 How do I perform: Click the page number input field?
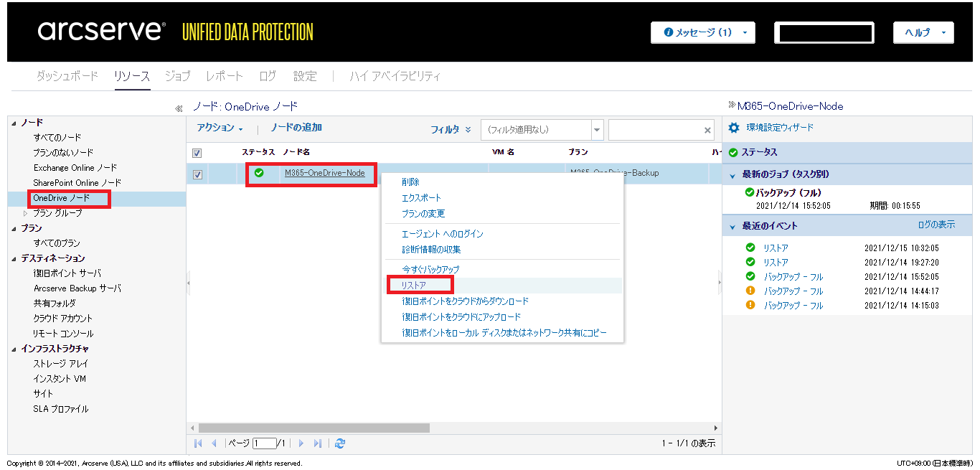point(264,443)
